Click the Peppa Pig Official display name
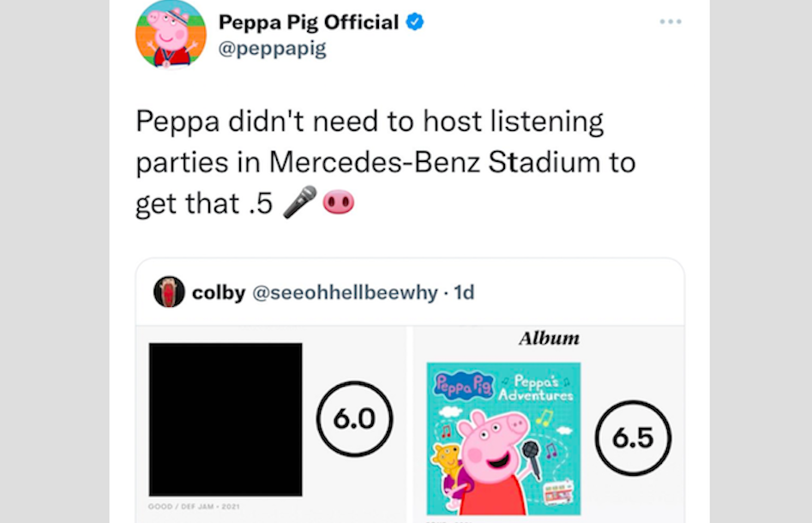This screenshot has width=812, height=523. [x=309, y=22]
